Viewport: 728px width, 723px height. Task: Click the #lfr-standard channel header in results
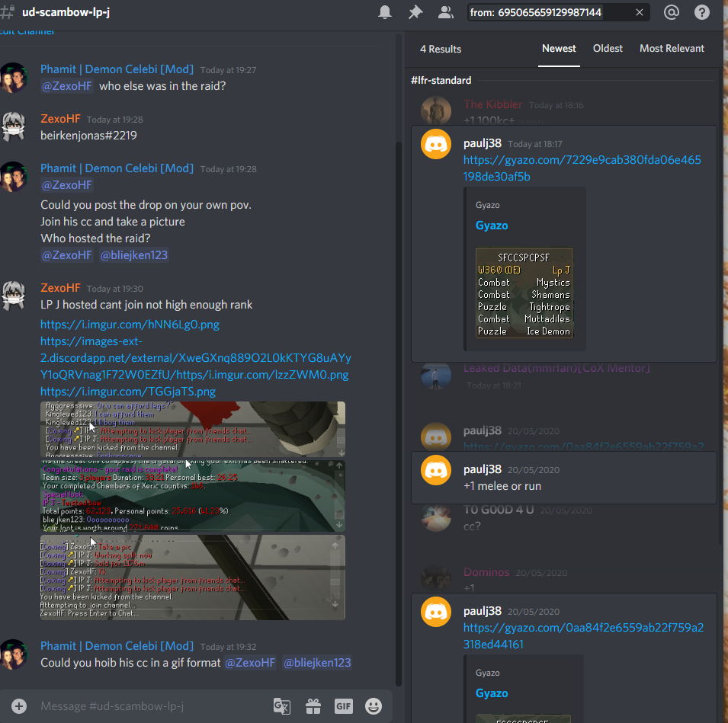(441, 80)
